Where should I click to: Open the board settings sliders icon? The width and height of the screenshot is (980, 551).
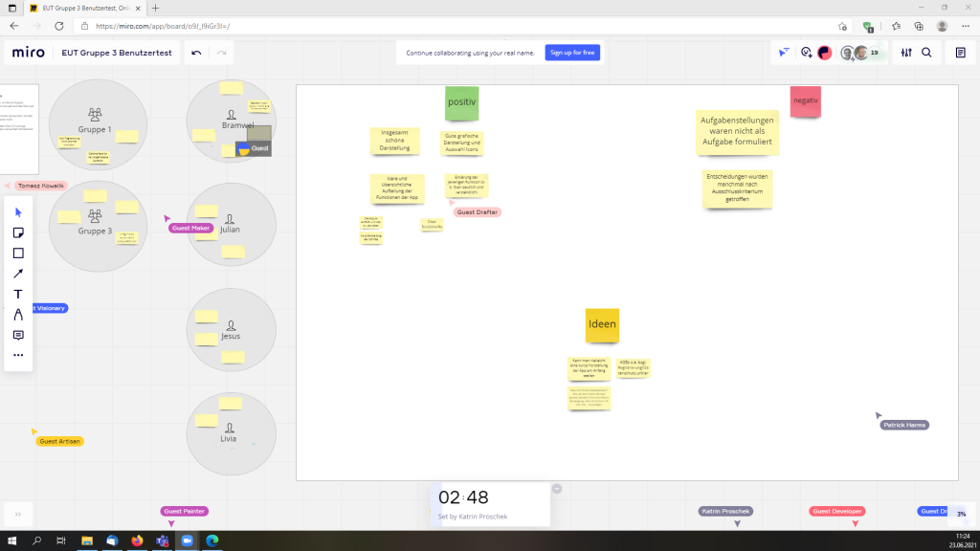pyautogui.click(x=905, y=53)
